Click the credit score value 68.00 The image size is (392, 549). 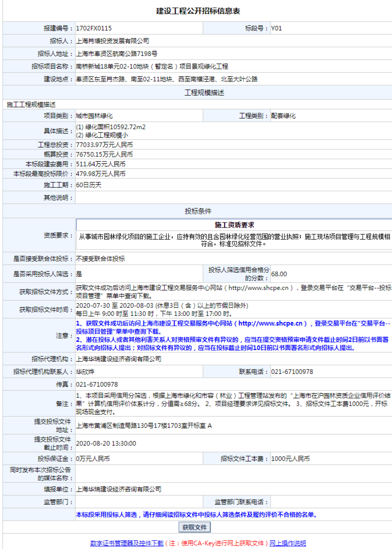279,274
